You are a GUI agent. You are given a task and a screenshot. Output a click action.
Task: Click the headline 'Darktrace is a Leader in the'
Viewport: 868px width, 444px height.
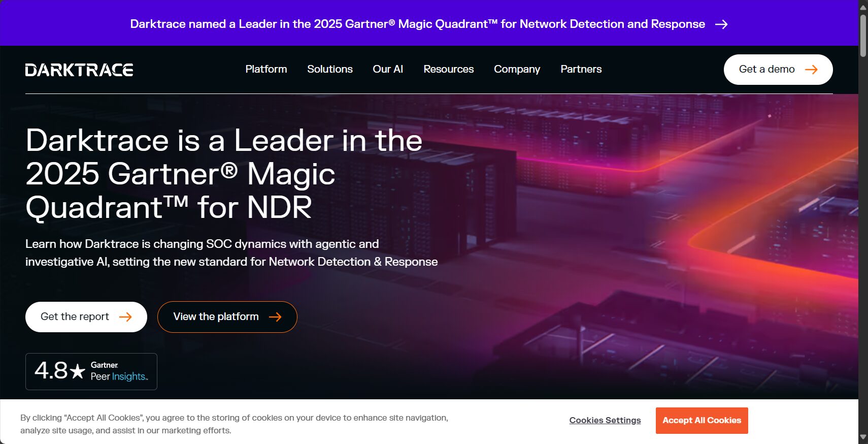pyautogui.click(x=224, y=140)
